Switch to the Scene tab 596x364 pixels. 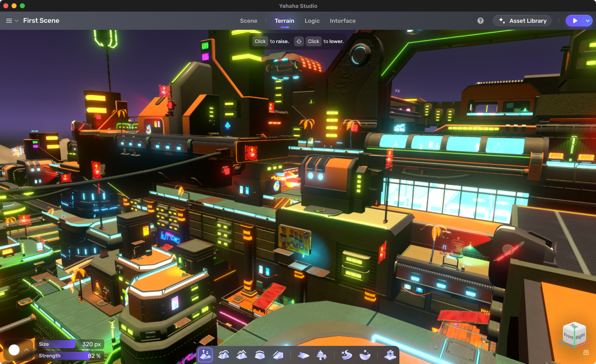(248, 20)
